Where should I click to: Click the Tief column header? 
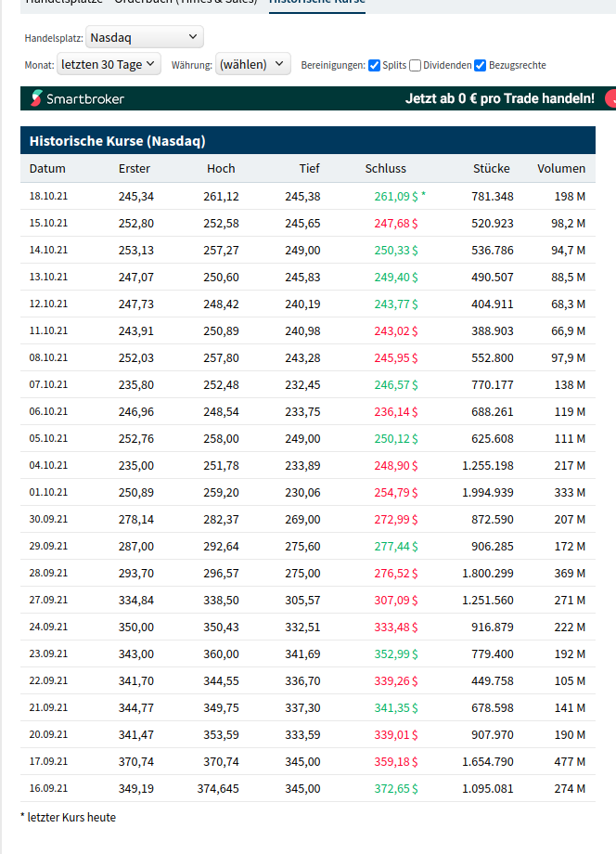[x=309, y=169]
